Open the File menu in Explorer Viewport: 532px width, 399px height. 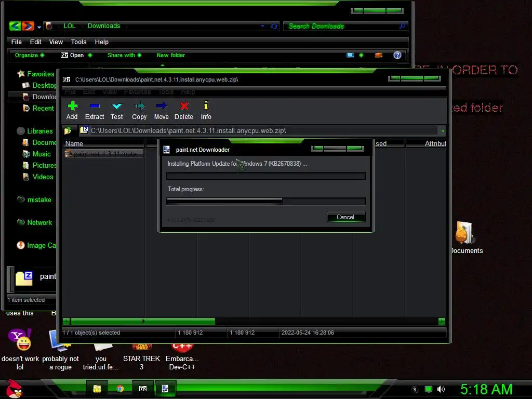tap(16, 42)
